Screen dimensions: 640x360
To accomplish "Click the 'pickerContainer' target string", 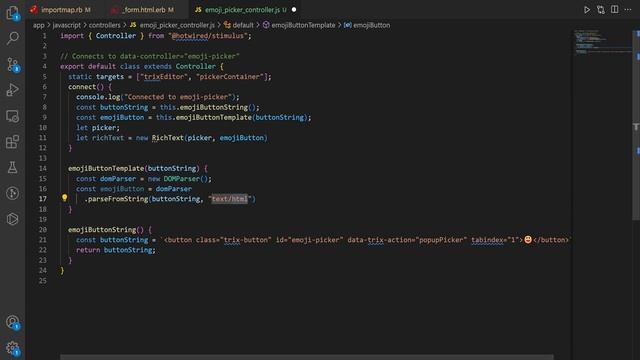I will [230, 76].
